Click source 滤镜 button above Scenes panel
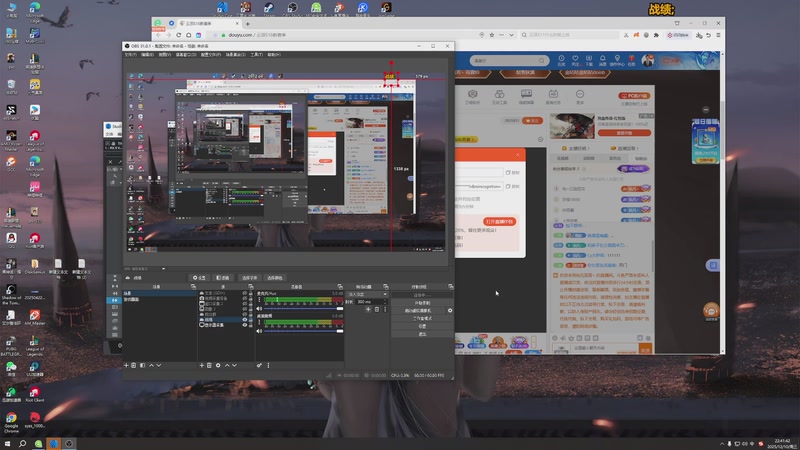The height and width of the screenshot is (450, 800). tap(223, 278)
